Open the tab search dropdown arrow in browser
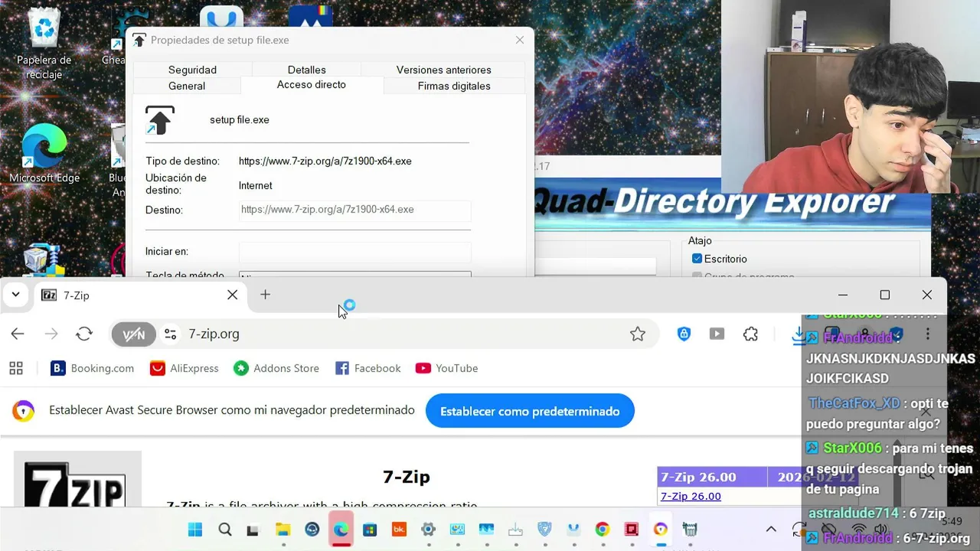The height and width of the screenshot is (551, 980). coord(15,295)
